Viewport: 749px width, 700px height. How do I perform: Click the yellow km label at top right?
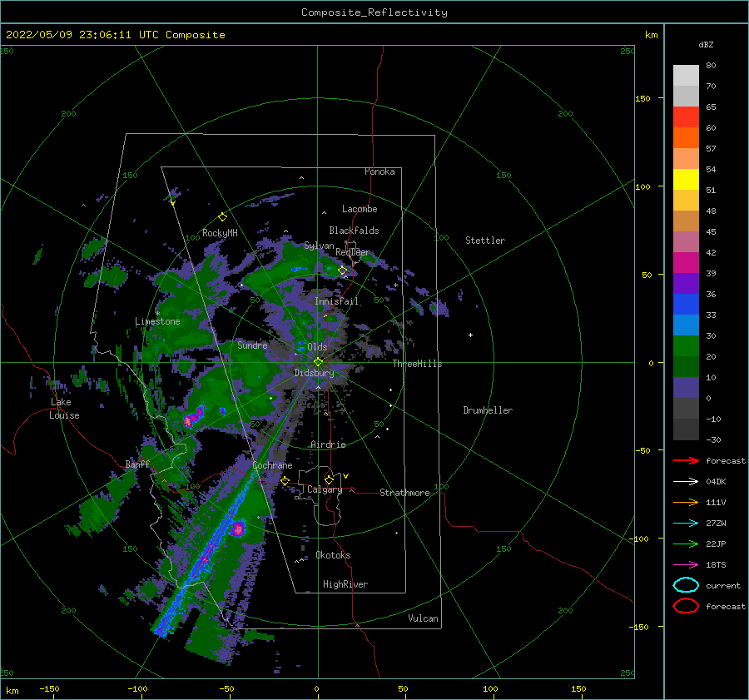pyautogui.click(x=651, y=35)
